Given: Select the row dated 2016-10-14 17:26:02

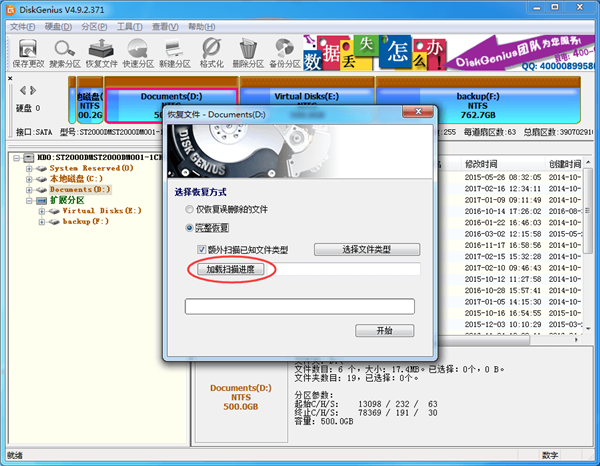Looking at the screenshot, I should click(x=513, y=211).
